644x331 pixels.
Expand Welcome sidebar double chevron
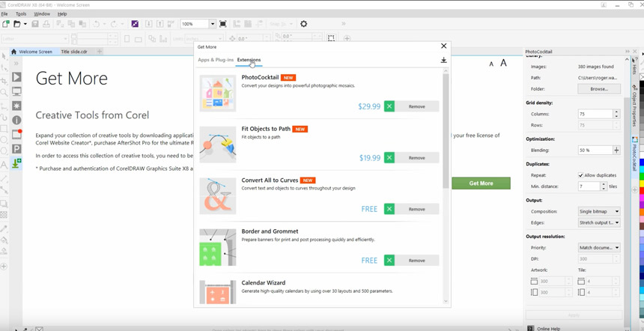(16, 64)
